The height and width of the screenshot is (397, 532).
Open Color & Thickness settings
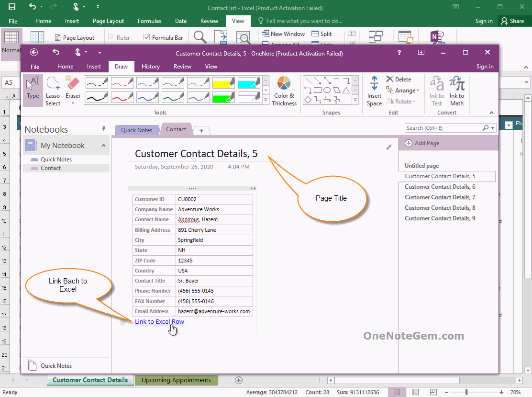284,90
